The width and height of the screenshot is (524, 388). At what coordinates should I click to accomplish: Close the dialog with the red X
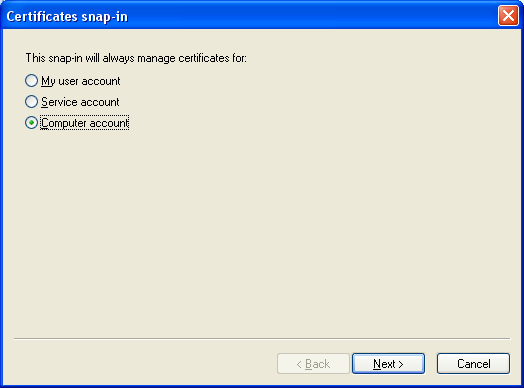pos(508,15)
